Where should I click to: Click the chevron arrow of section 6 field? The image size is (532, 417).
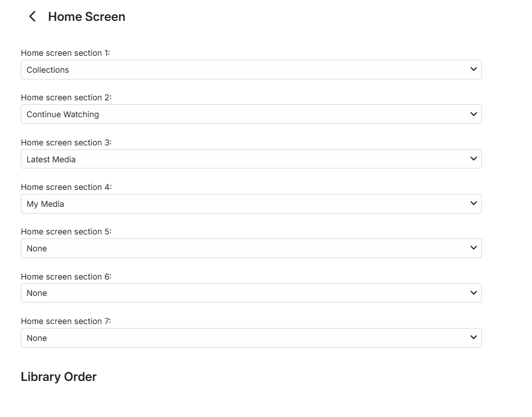pyautogui.click(x=473, y=293)
